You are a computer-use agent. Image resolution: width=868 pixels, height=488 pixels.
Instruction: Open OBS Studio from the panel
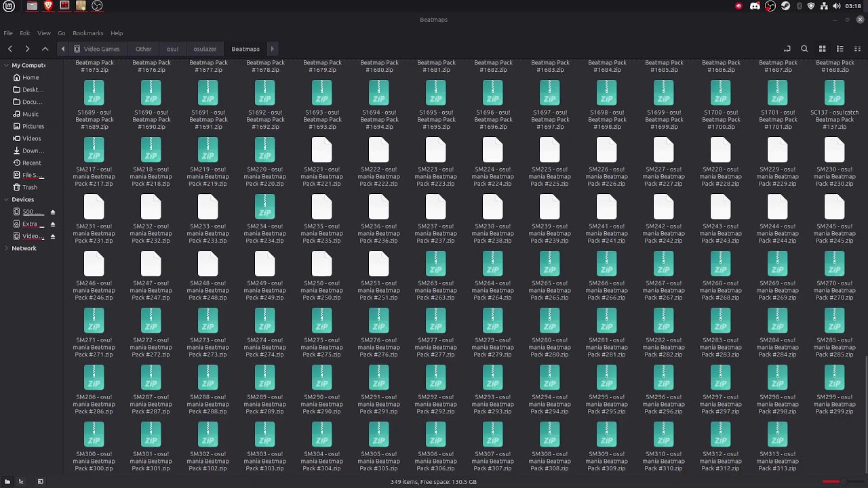pos(97,6)
